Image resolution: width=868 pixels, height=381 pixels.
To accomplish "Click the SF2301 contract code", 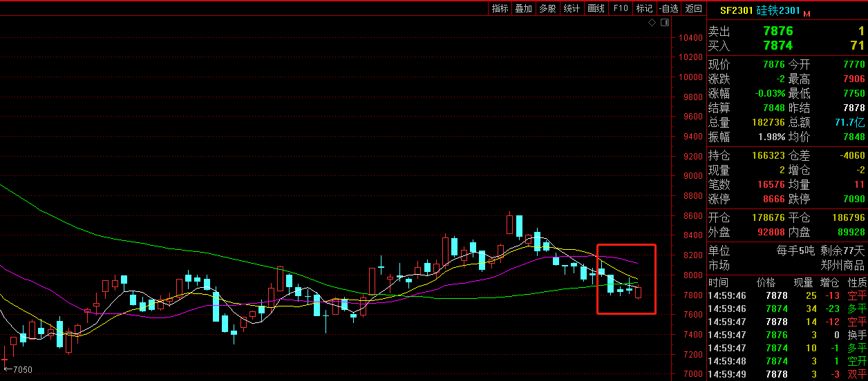I will (x=735, y=10).
